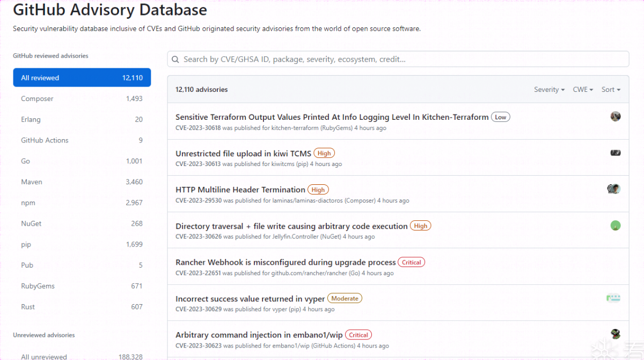Click CVE-2023-30626 identifier text
Viewport: 644px width, 360px height.
point(198,236)
